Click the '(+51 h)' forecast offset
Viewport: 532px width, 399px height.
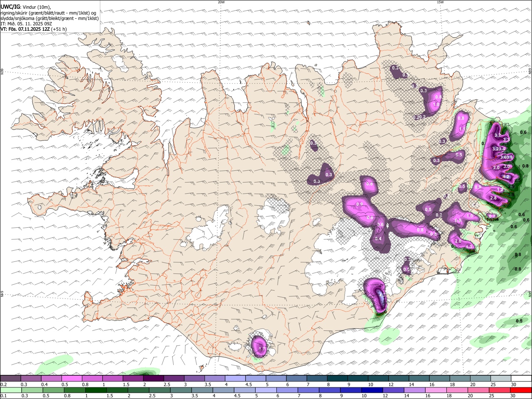(x=58, y=29)
